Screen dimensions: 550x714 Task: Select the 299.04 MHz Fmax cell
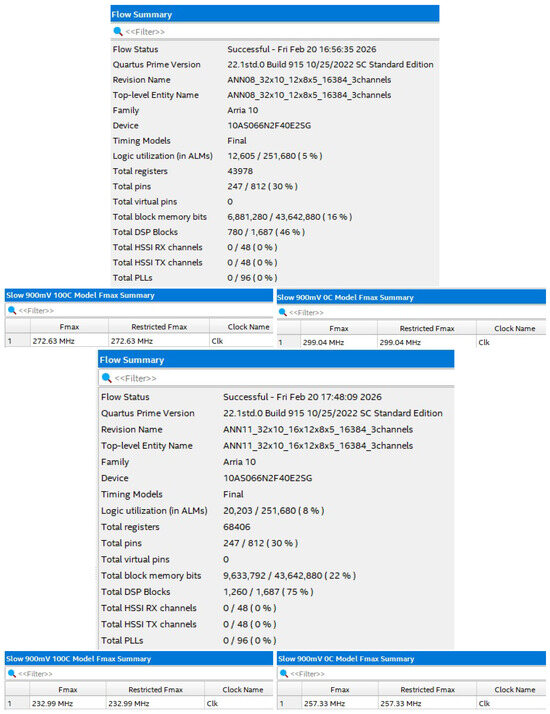click(339, 342)
